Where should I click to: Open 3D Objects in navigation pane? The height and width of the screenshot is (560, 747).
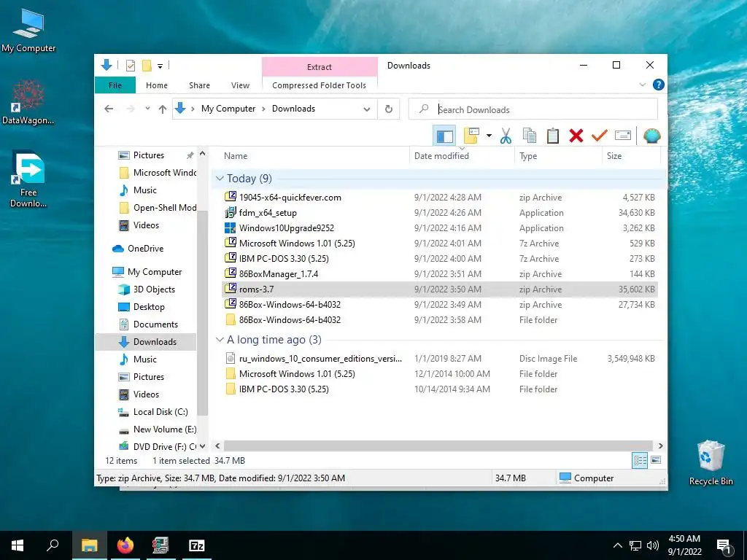(x=154, y=289)
